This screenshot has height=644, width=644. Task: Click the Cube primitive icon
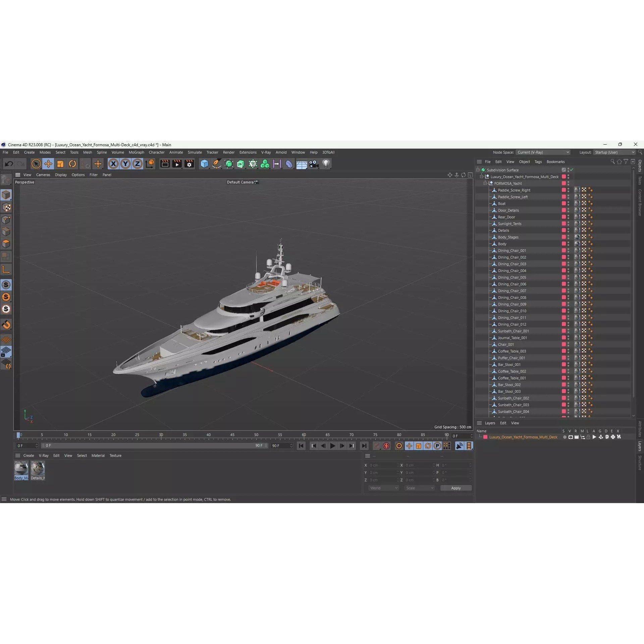pos(204,164)
